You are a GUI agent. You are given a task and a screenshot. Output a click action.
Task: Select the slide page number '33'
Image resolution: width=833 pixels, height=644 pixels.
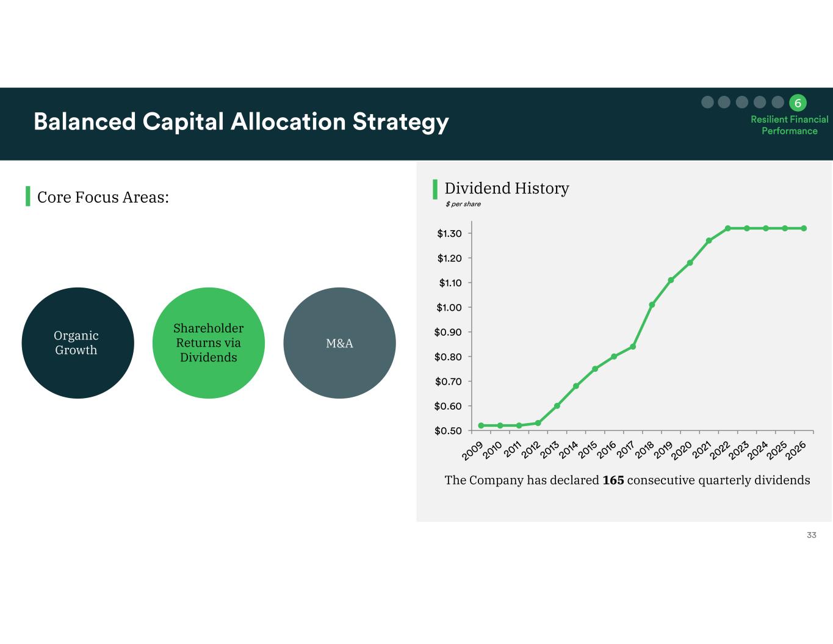coord(811,535)
